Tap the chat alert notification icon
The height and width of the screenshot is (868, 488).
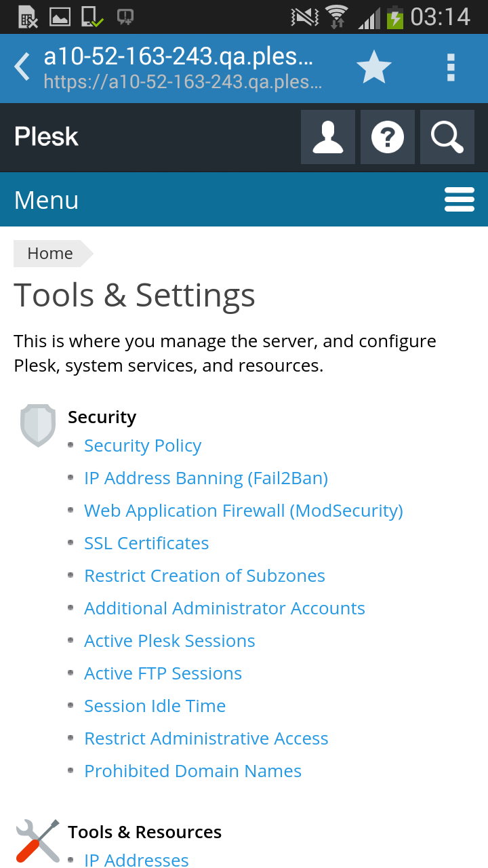click(x=125, y=17)
